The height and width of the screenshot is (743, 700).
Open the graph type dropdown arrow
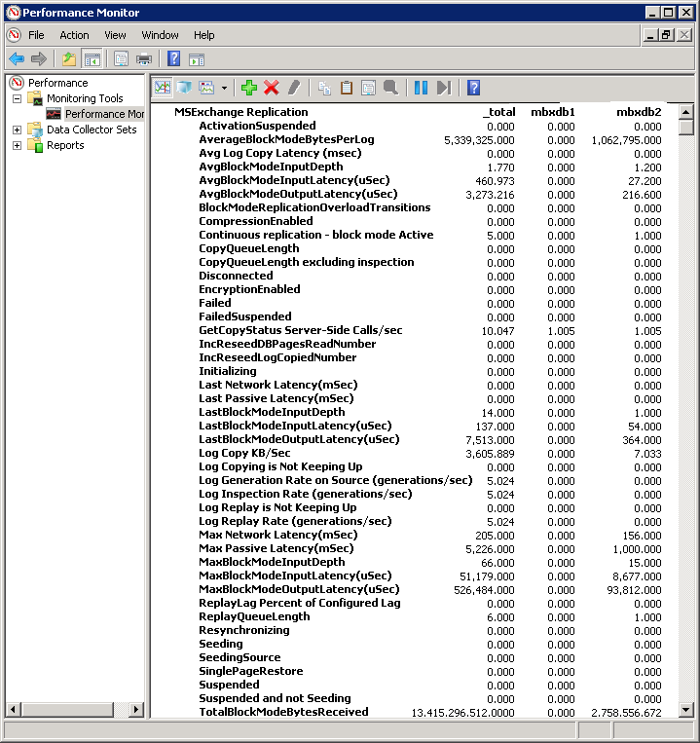point(224,89)
